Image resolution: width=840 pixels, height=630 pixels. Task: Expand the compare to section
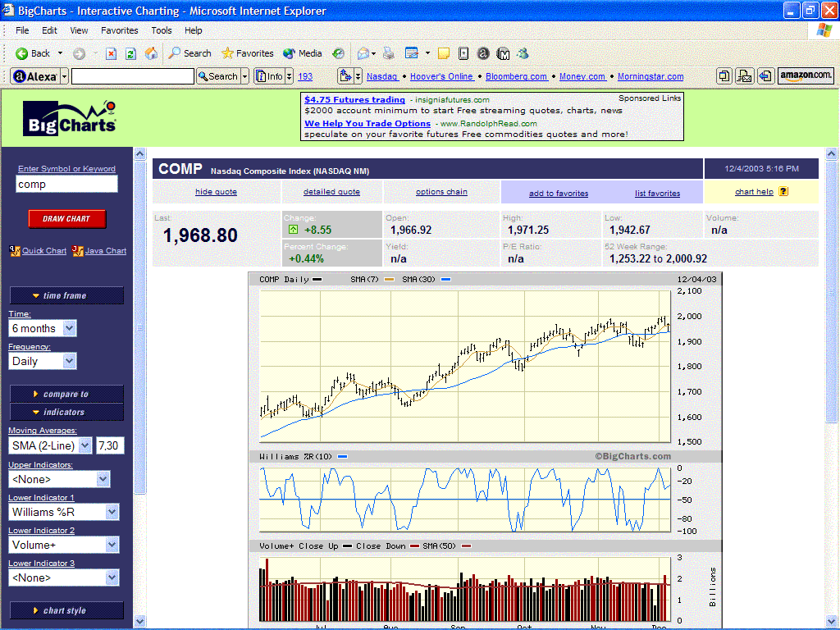pyautogui.click(x=66, y=394)
